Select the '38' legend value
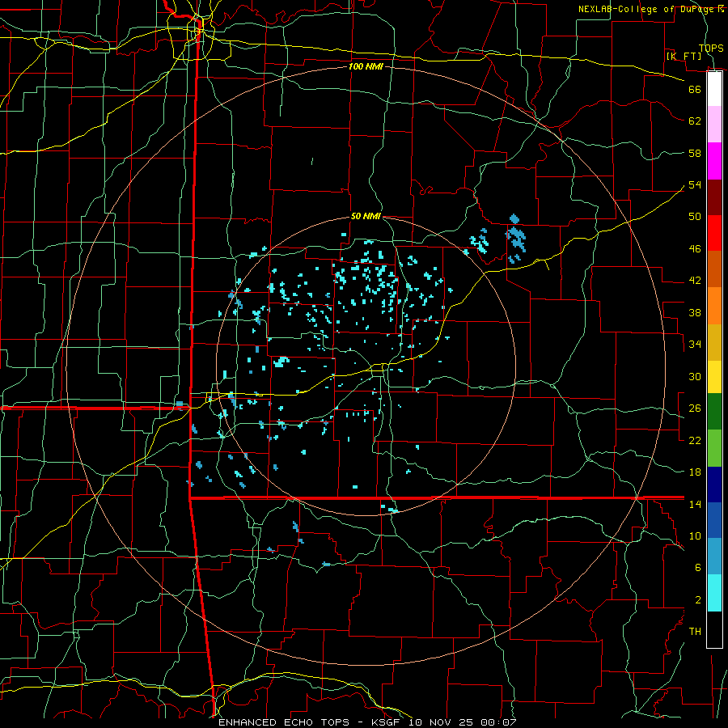 695,312
